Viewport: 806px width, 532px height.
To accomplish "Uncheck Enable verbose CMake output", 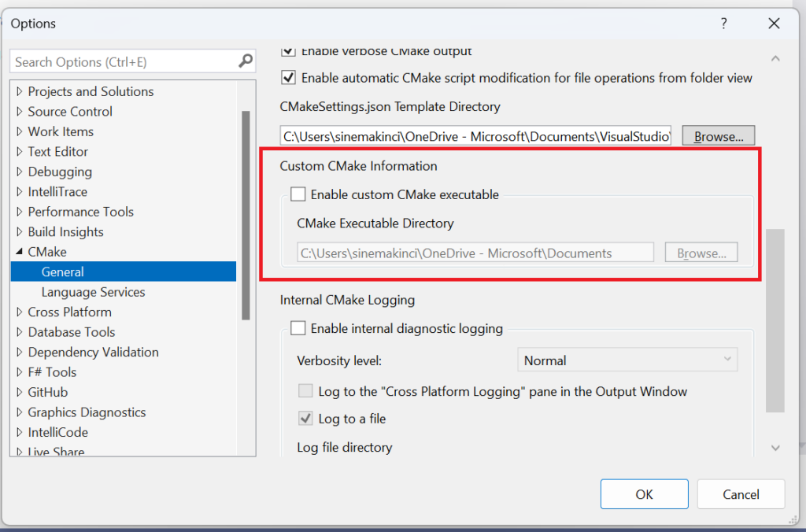I will pos(289,50).
